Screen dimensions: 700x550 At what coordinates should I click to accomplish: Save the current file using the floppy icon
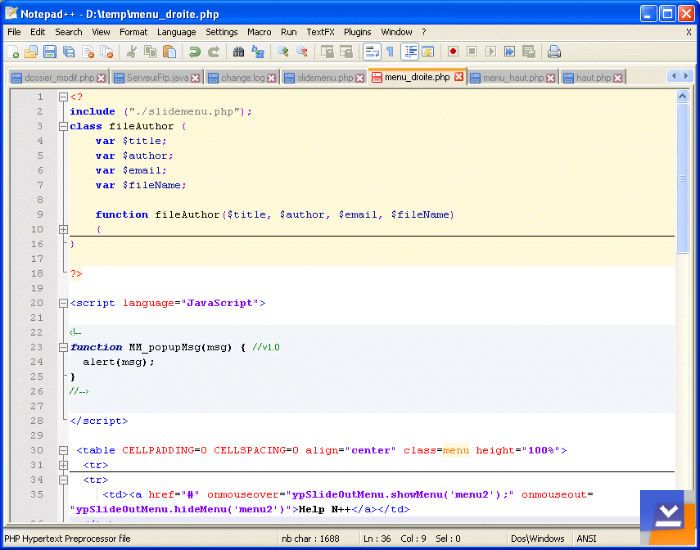click(50, 52)
